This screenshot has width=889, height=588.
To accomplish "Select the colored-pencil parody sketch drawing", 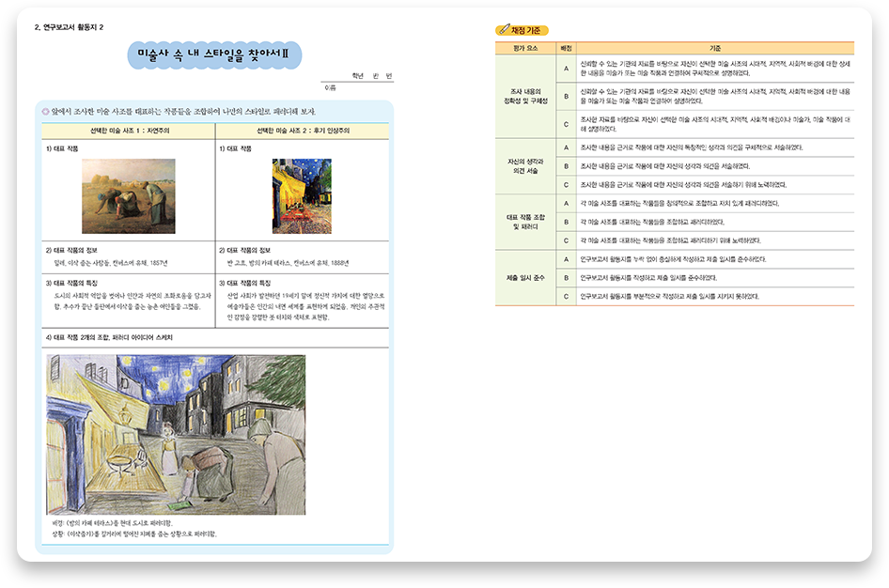I will pyautogui.click(x=176, y=435).
